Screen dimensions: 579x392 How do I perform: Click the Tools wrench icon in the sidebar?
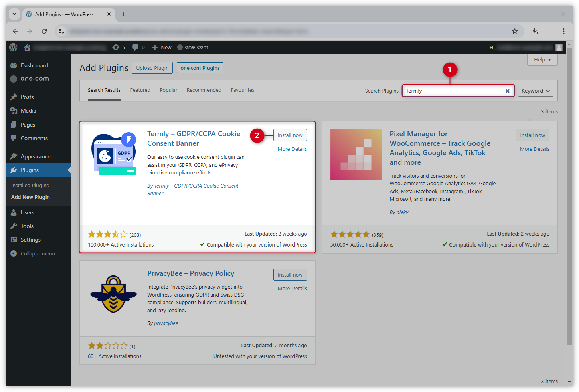point(14,226)
